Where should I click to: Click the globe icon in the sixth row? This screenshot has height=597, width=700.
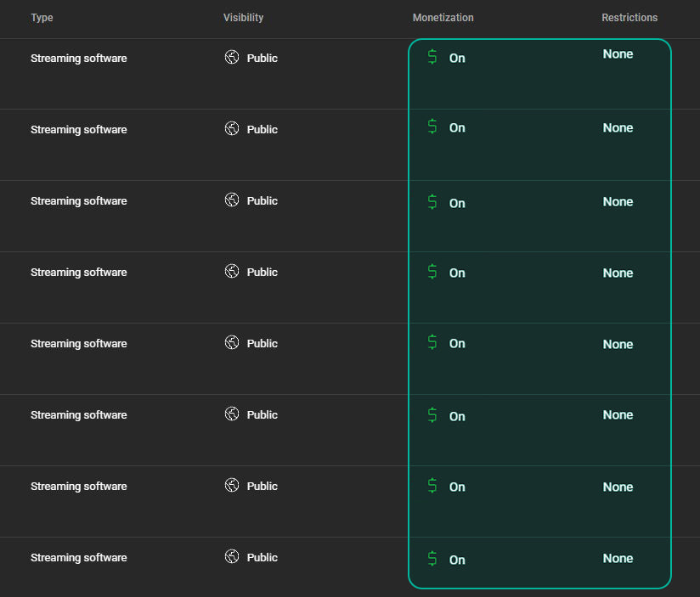[x=232, y=414]
